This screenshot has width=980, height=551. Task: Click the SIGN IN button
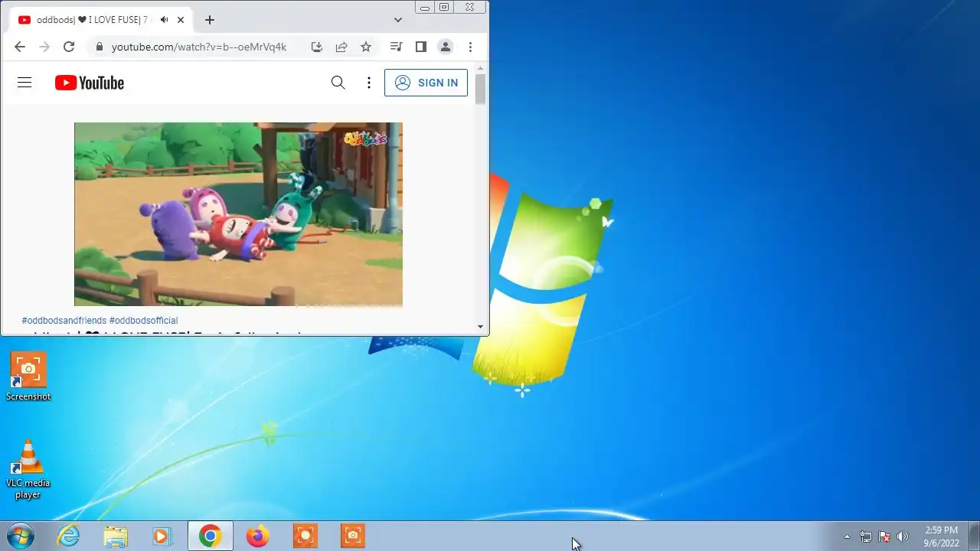[x=426, y=83]
